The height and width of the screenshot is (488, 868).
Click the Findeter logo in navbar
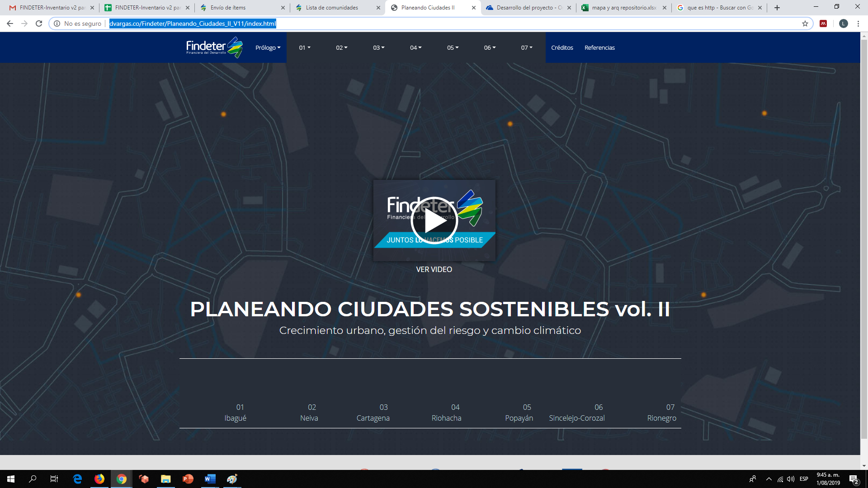coord(214,47)
